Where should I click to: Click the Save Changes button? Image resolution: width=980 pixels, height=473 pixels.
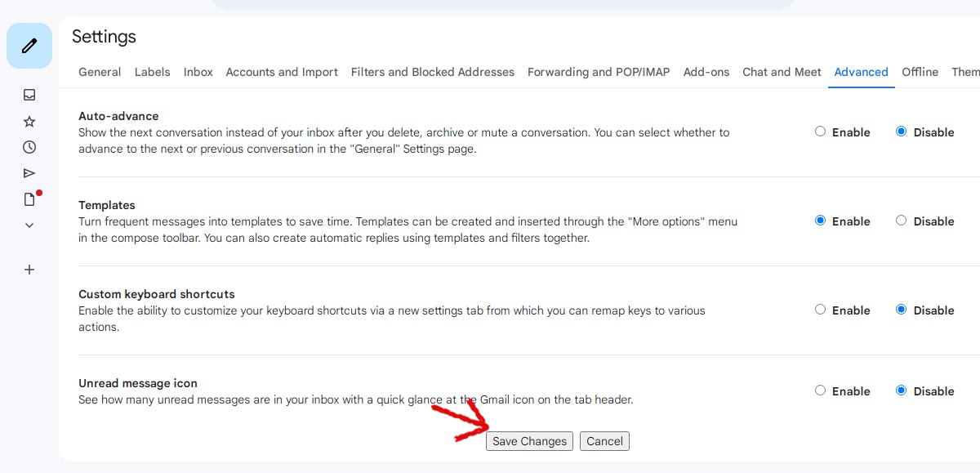point(529,441)
